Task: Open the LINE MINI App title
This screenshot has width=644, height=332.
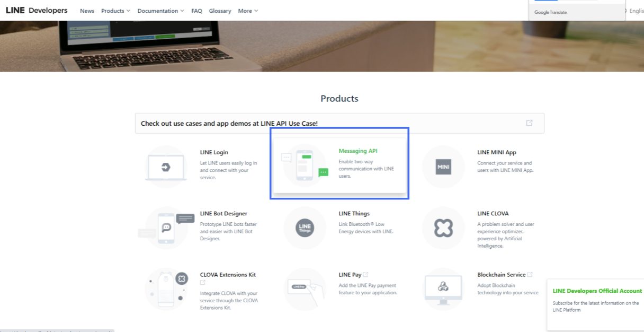Action: [497, 152]
